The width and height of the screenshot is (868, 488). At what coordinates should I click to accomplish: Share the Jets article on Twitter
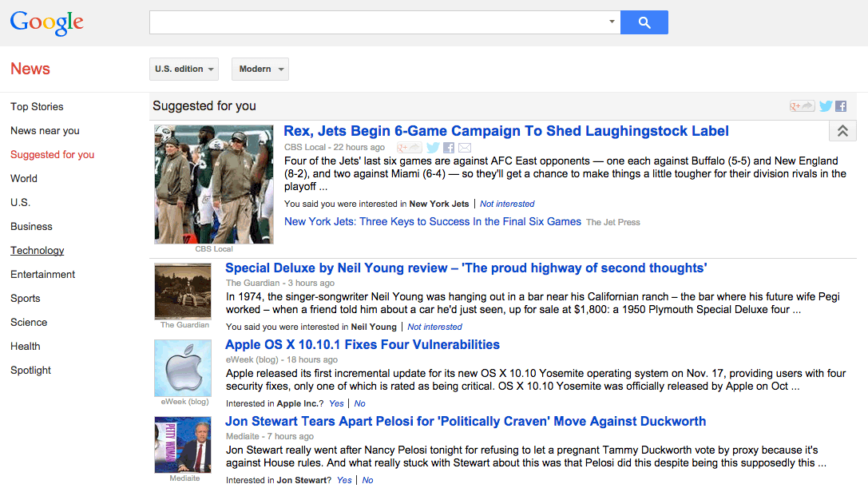click(x=432, y=148)
